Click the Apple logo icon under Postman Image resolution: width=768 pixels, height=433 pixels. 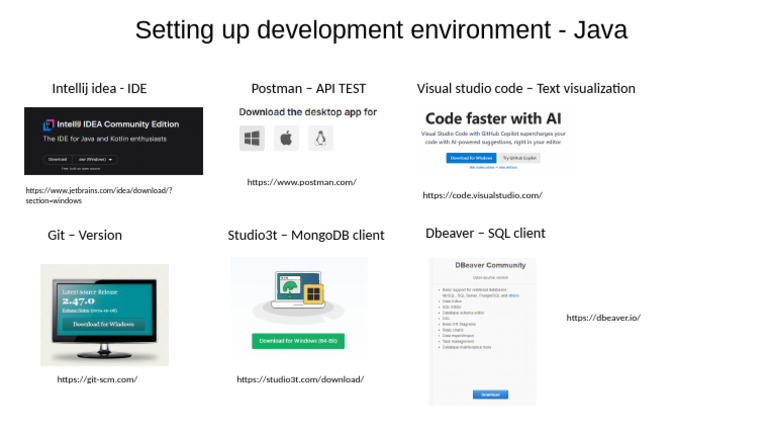(x=287, y=139)
